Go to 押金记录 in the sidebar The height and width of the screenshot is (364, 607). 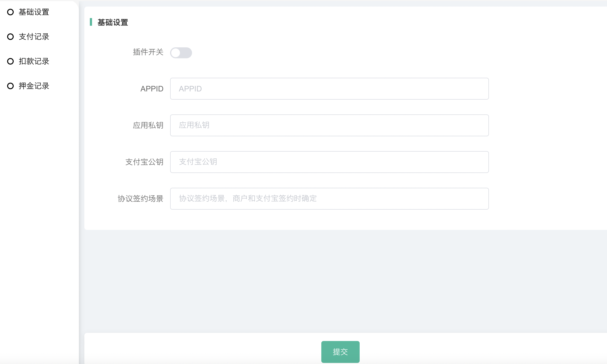[34, 86]
